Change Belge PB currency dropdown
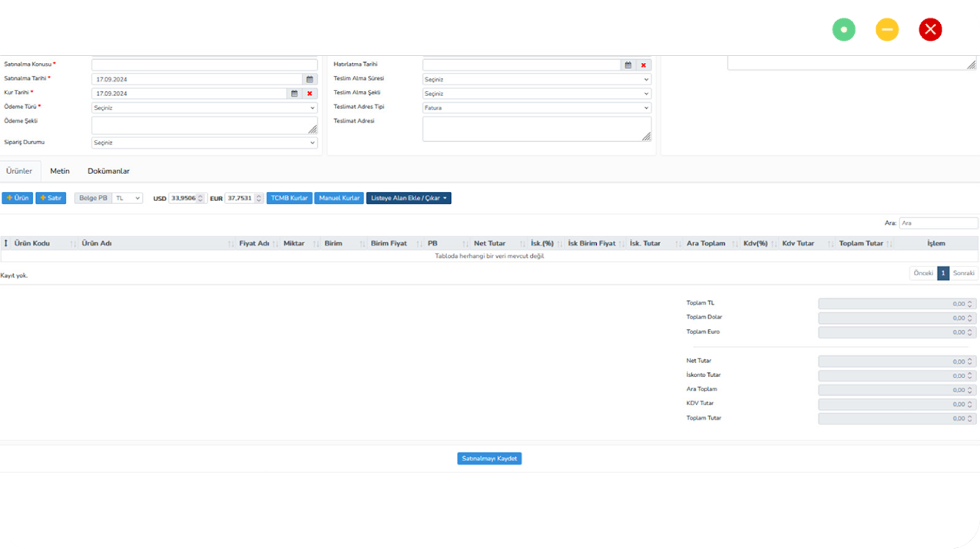This screenshot has height=549, width=980. click(x=127, y=198)
